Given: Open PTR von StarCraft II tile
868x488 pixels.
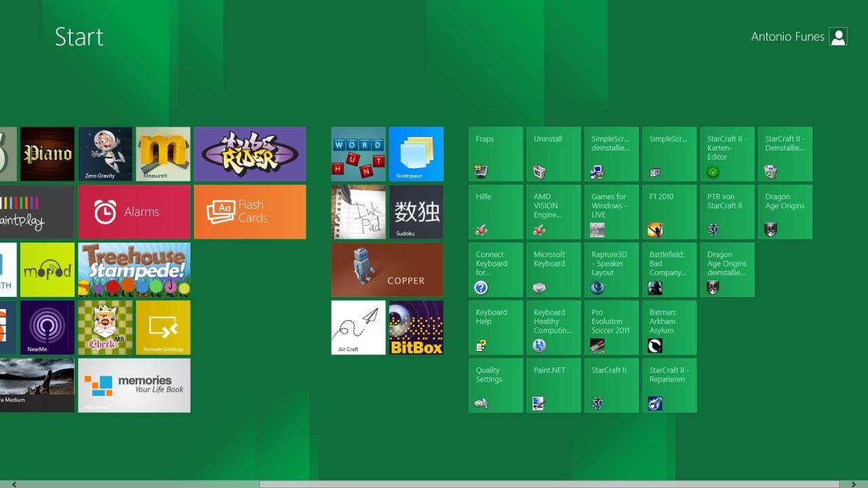Looking at the screenshot, I should pyautogui.click(x=727, y=211).
